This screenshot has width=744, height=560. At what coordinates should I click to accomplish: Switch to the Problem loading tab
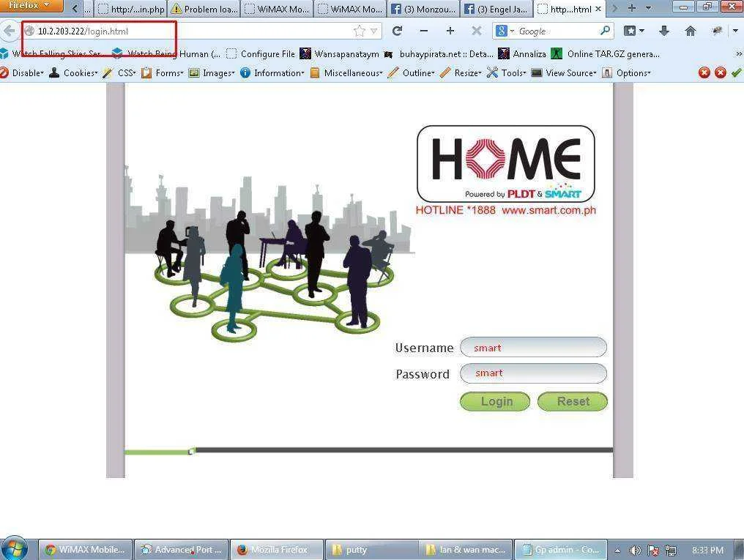coord(204,9)
